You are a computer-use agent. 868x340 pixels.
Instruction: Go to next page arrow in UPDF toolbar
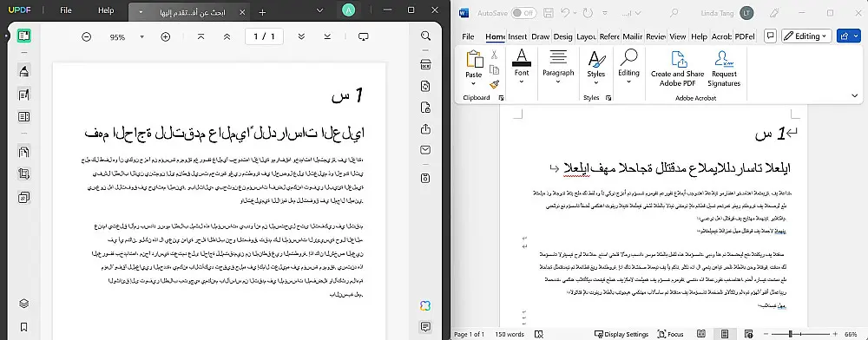click(x=301, y=36)
